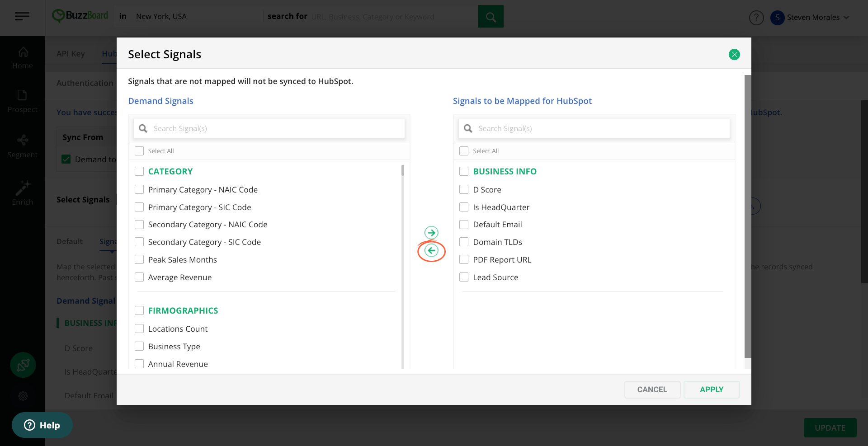
Task: Check Secondary Category - SIC Code
Action: click(x=139, y=242)
